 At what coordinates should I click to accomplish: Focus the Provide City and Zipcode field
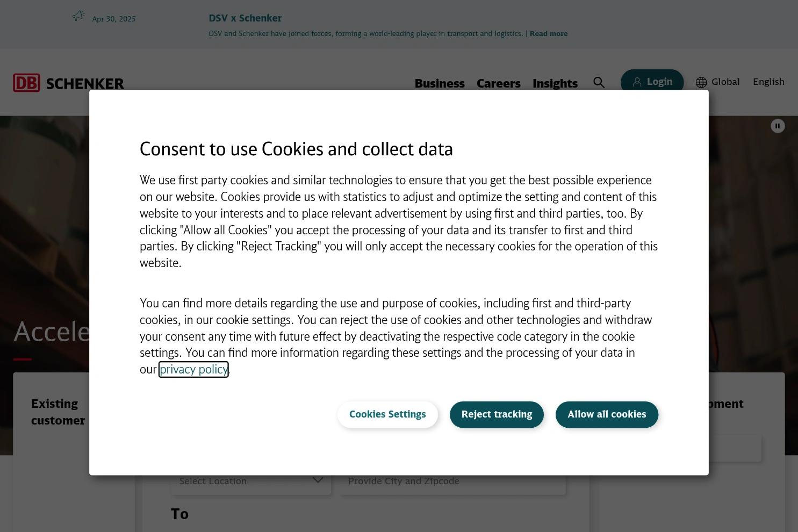coord(452,481)
